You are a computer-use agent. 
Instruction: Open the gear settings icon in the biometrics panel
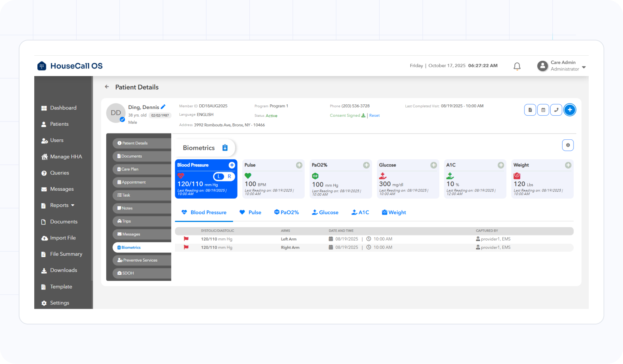(x=568, y=145)
